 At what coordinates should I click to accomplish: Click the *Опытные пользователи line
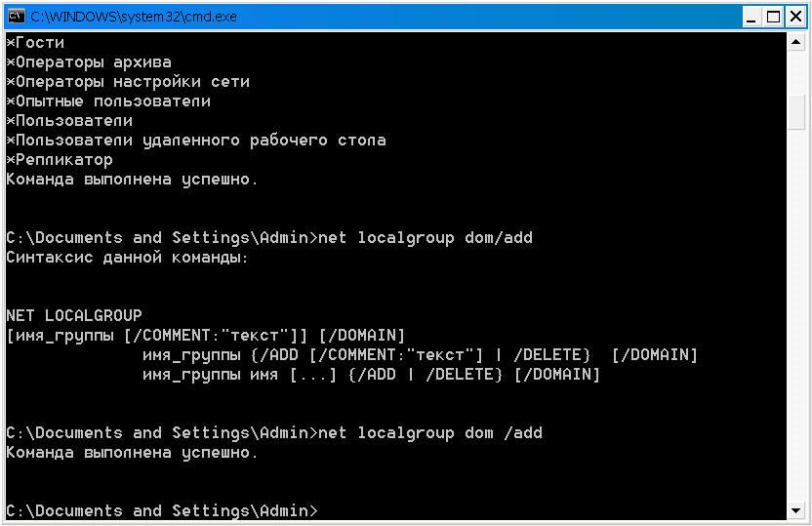click(x=108, y=101)
